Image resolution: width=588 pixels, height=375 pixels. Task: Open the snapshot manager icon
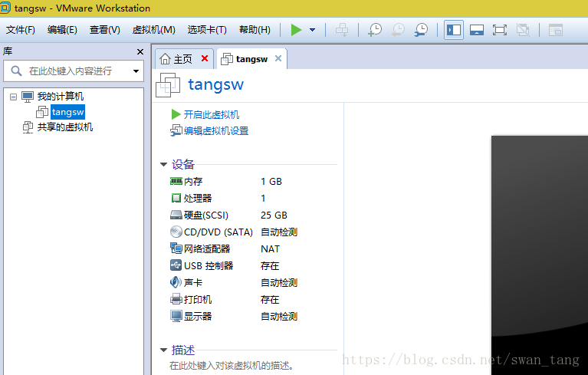tap(421, 30)
